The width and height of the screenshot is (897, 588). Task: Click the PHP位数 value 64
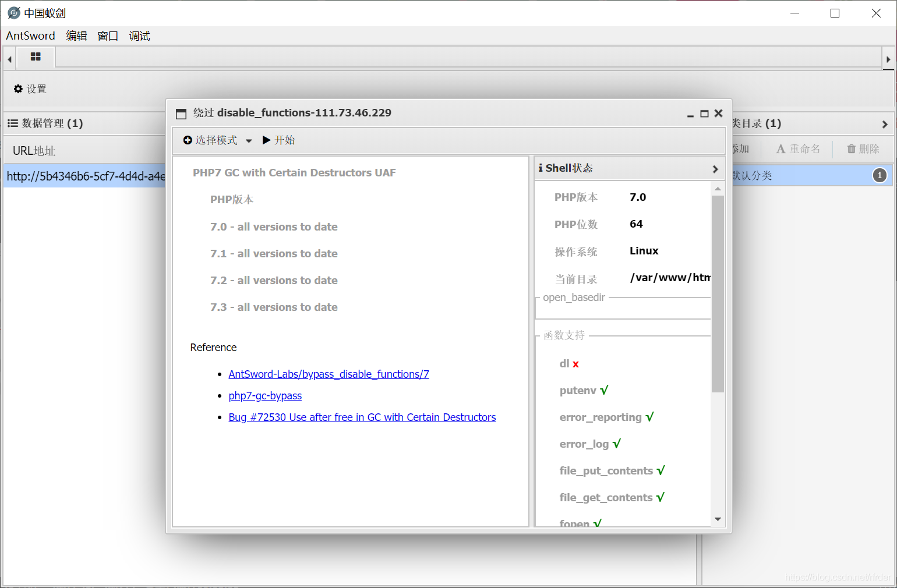pos(636,224)
